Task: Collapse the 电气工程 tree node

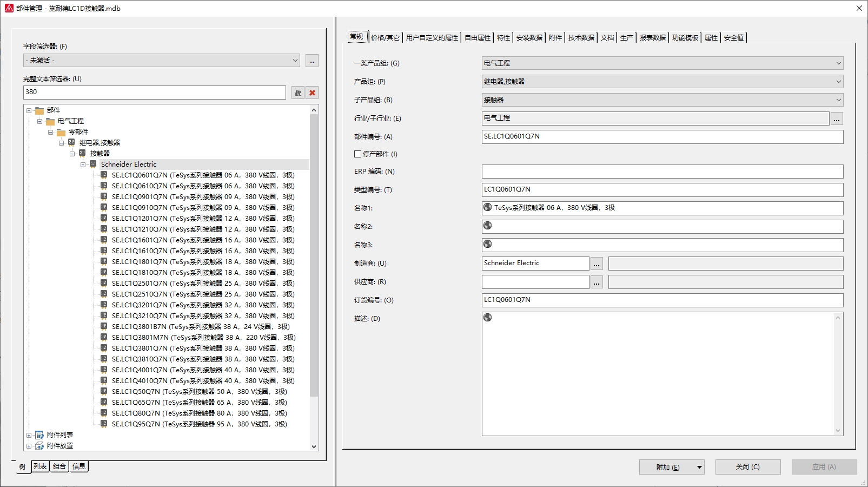Action: coord(39,121)
